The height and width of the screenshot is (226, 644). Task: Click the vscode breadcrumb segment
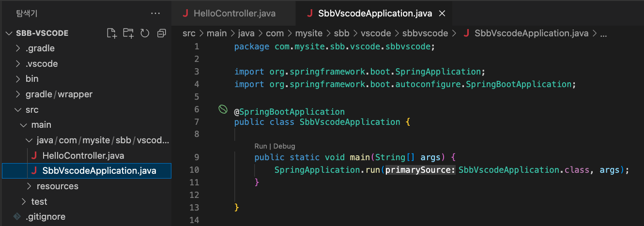[376, 33]
